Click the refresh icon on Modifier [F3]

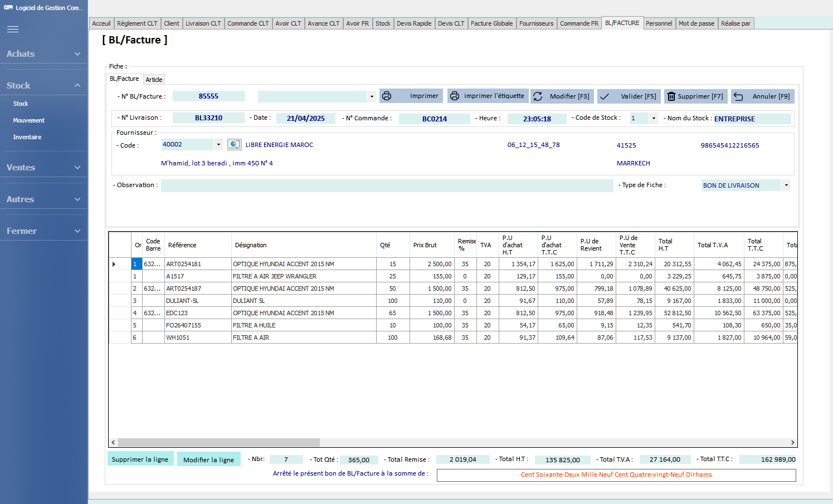coord(538,96)
